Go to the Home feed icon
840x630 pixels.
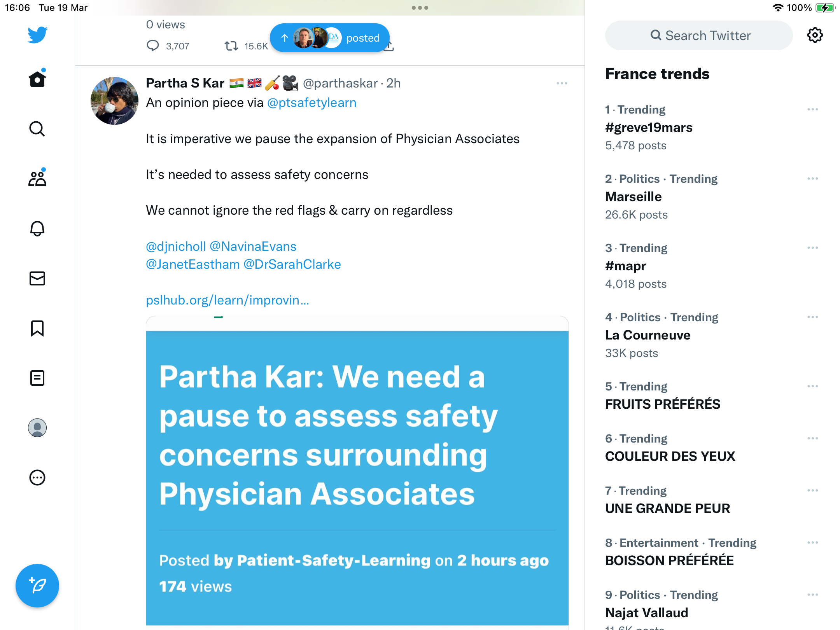(x=37, y=79)
